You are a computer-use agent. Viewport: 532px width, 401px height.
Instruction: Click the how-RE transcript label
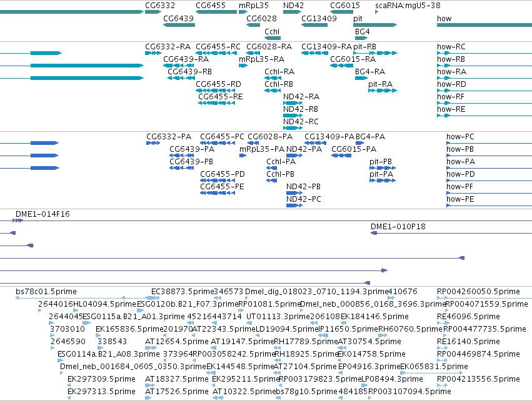click(x=451, y=109)
